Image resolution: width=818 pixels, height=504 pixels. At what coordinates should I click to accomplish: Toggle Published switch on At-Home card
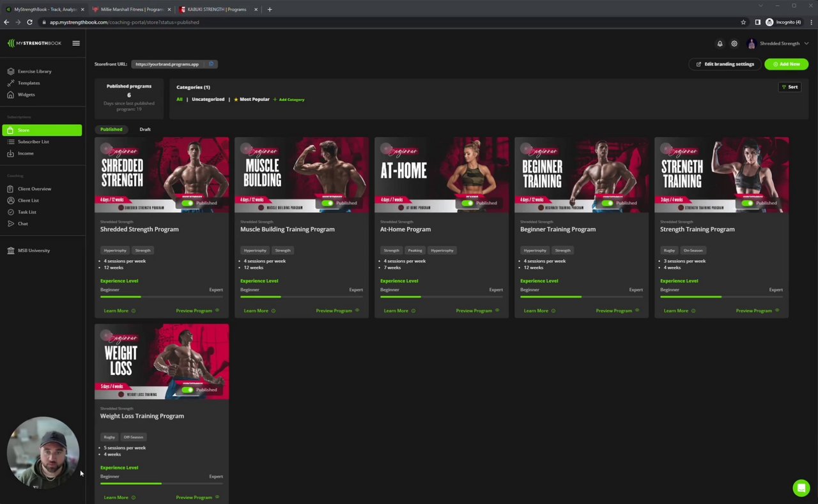[x=467, y=203]
